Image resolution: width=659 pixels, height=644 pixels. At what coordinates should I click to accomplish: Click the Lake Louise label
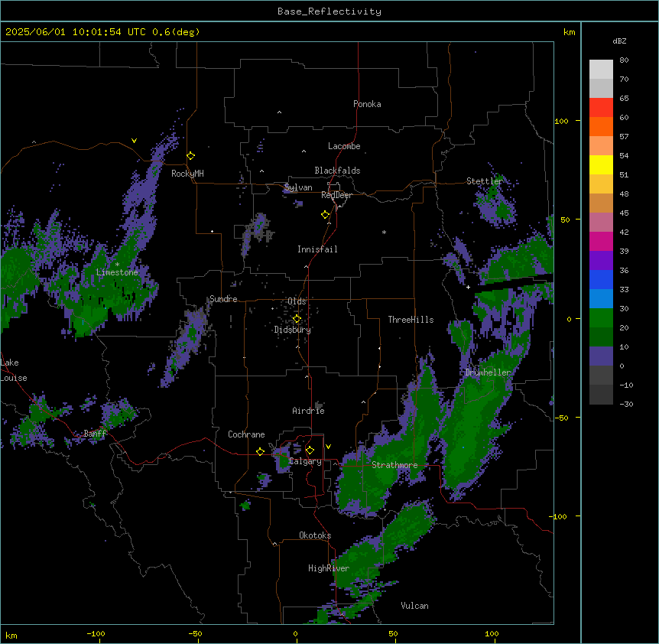pyautogui.click(x=13, y=370)
